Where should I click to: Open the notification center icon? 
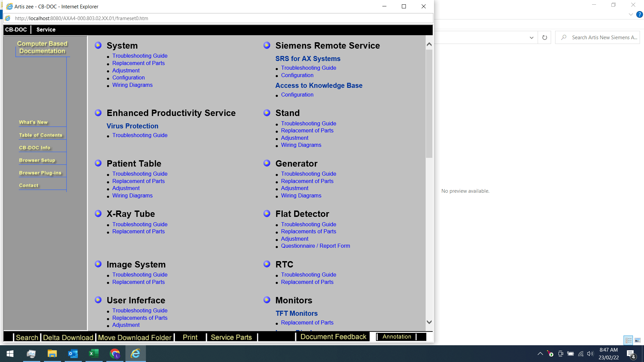(631, 354)
